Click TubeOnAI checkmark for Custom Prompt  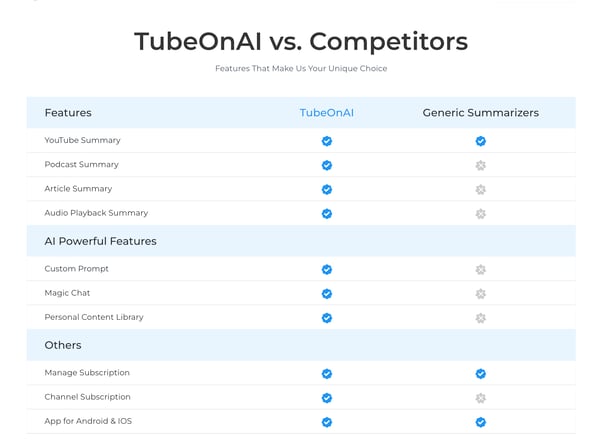(x=327, y=269)
